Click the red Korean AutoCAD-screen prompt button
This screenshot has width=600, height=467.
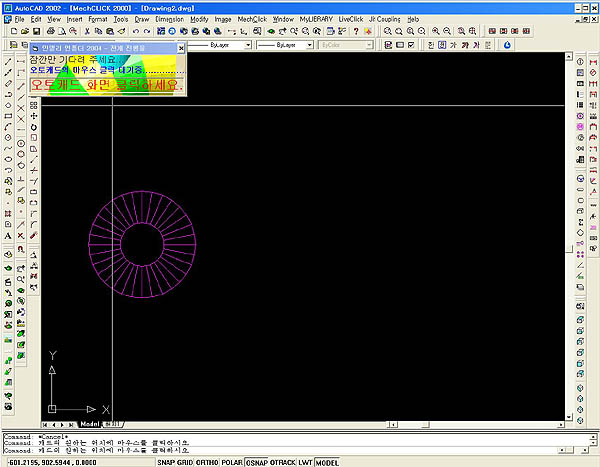pyautogui.click(x=107, y=85)
